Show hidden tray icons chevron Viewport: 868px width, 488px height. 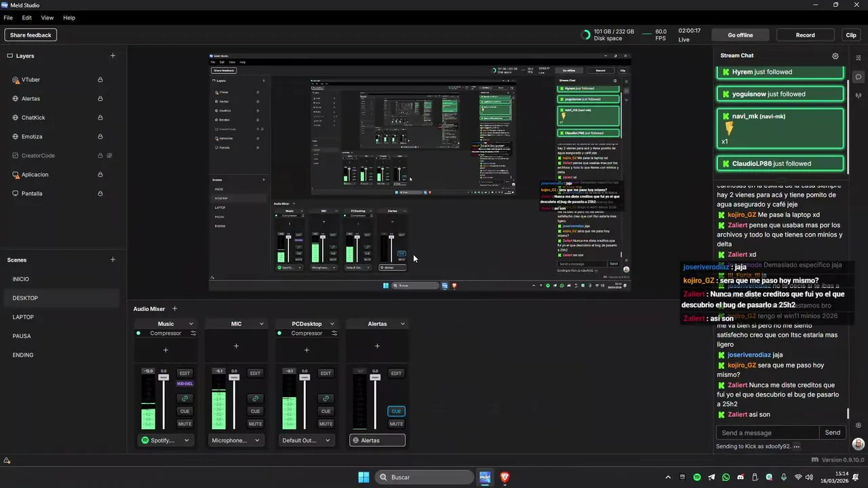pos(668,477)
